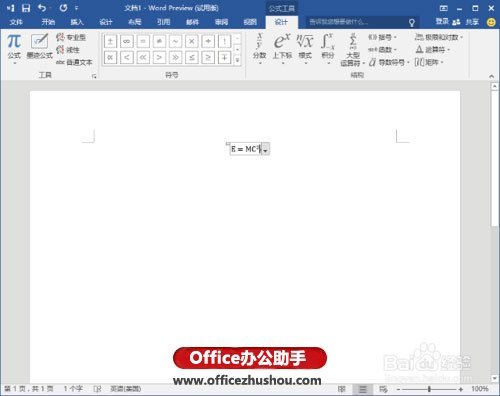The image size is (500, 396).
Task: Send feedback via the smiley icon
Action: coord(491,22)
